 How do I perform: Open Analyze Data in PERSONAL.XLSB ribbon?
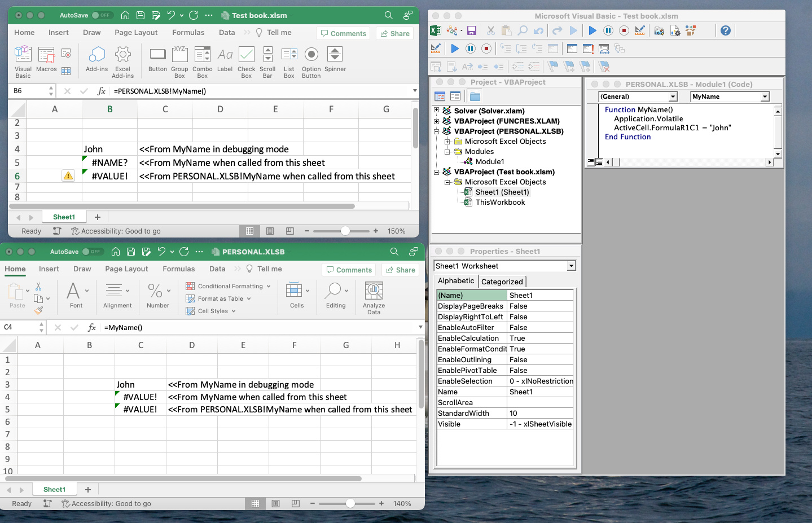pos(374,298)
